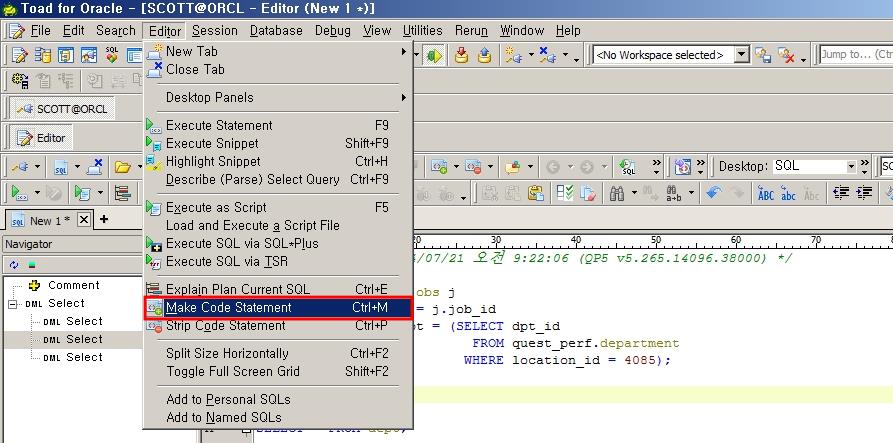Image resolution: width=893 pixels, height=443 pixels.
Task: Open the Session menu
Action: coord(214,31)
